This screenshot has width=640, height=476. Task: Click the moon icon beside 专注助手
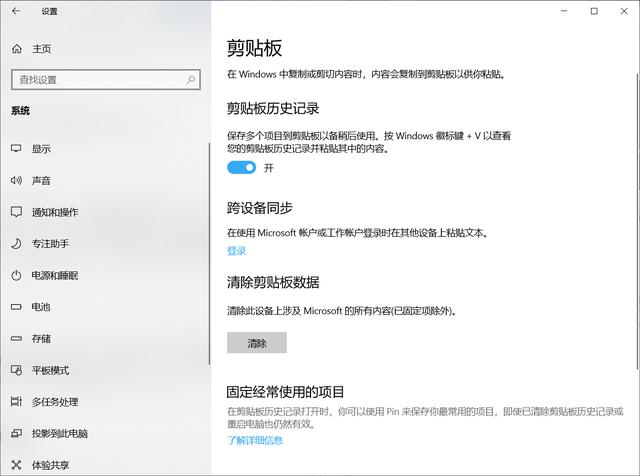pyautogui.click(x=16, y=244)
